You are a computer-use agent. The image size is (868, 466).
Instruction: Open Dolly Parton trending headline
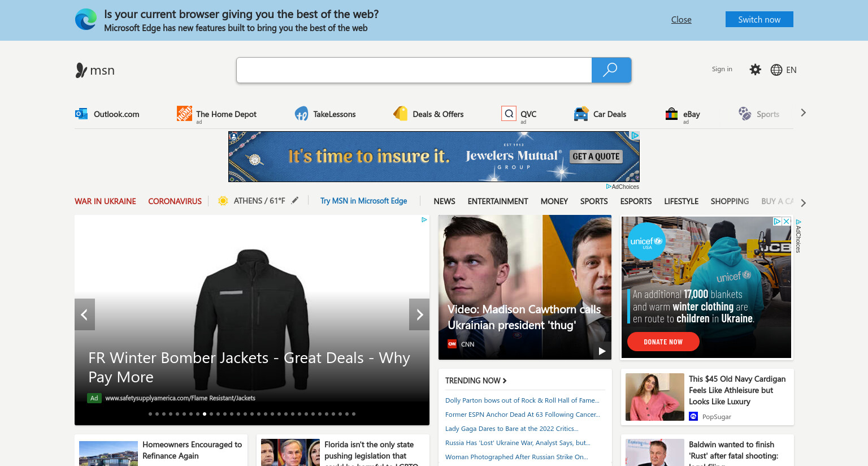522,400
